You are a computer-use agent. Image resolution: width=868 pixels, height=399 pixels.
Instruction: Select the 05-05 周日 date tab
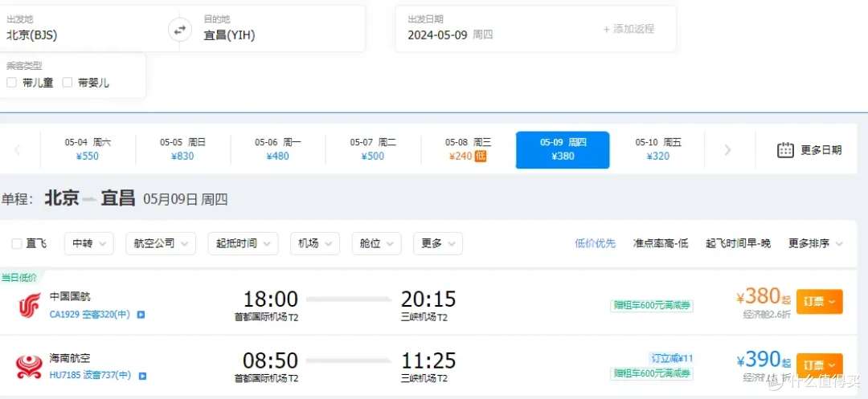pos(182,150)
